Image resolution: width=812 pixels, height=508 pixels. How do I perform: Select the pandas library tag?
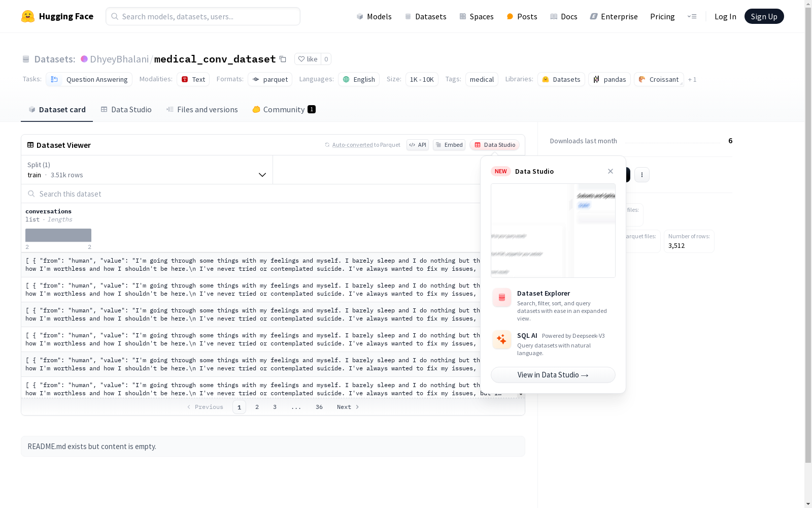coord(610,79)
